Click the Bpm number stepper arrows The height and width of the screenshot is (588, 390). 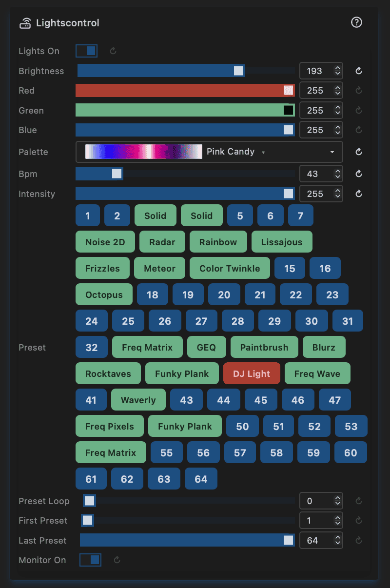click(337, 174)
